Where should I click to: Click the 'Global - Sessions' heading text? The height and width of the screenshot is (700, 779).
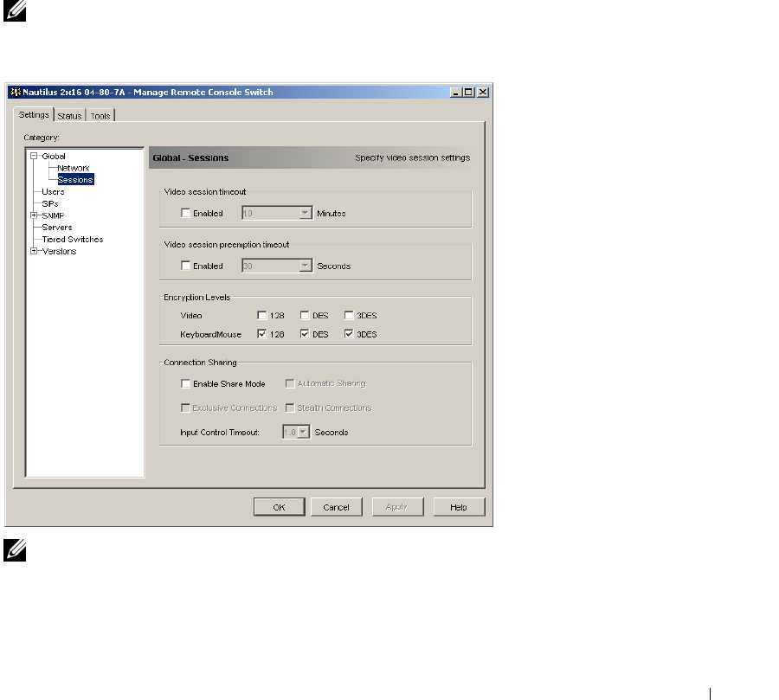(x=190, y=158)
